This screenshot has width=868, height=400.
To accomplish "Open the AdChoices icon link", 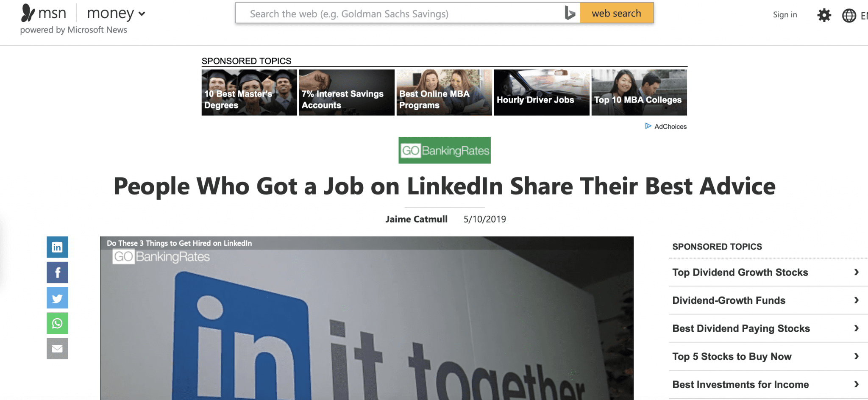I will (x=648, y=126).
